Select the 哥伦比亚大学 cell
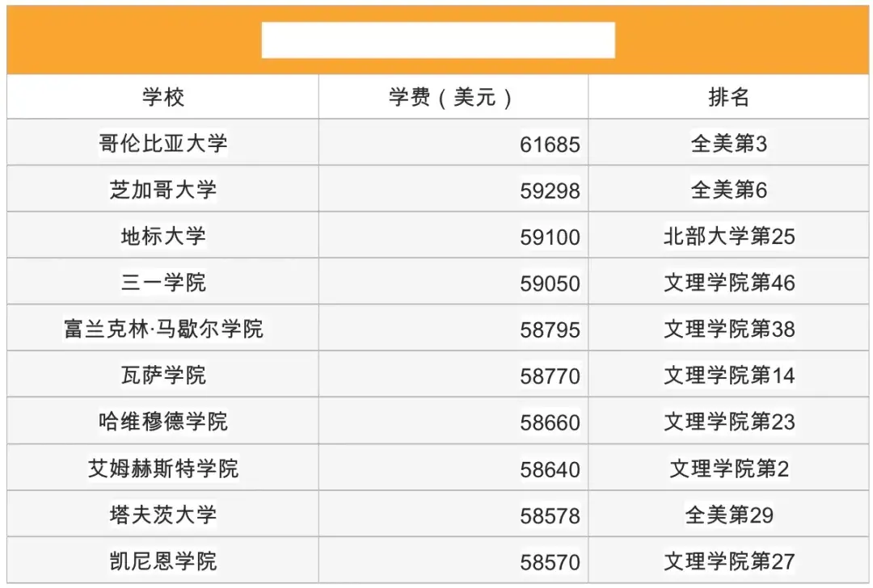 pyautogui.click(x=162, y=143)
